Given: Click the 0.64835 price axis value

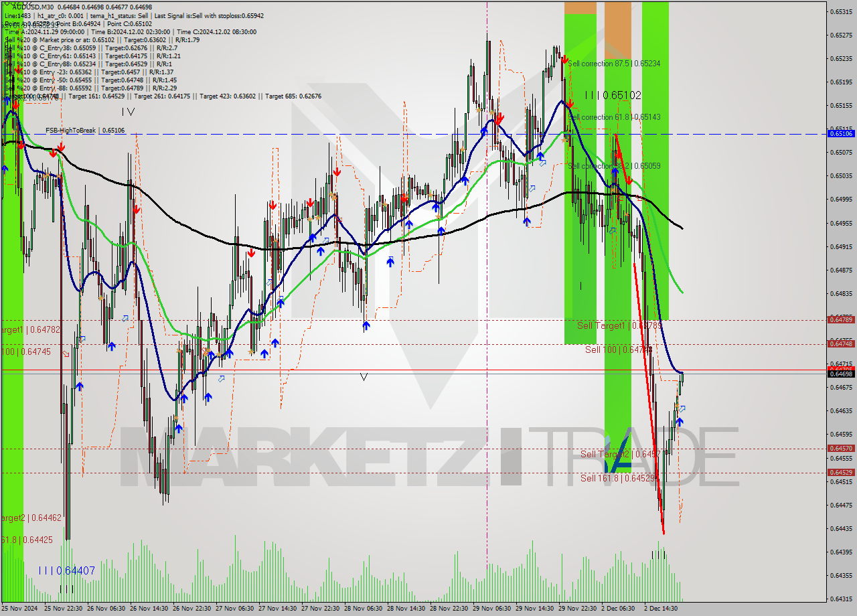Looking at the screenshot, I should point(841,293).
